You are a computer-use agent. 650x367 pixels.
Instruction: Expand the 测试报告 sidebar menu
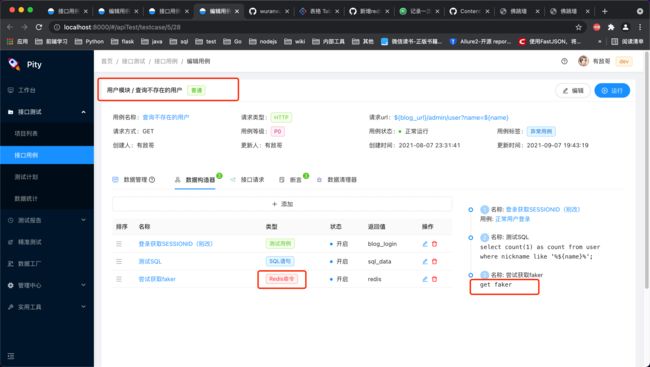(83, 220)
